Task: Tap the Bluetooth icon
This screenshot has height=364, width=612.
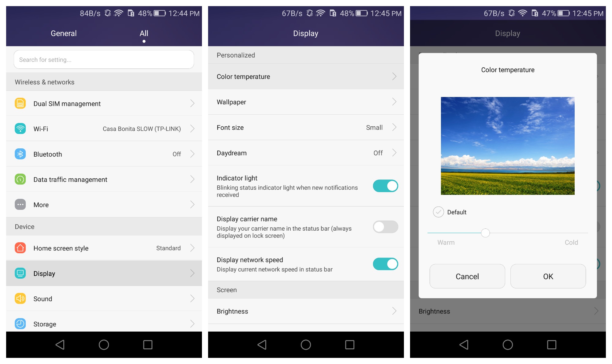Action: point(21,154)
